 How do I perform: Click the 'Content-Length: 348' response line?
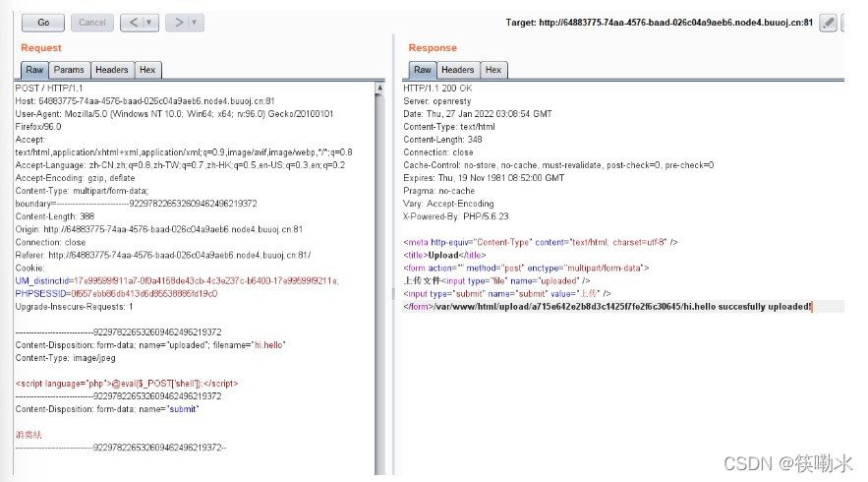[x=442, y=140]
